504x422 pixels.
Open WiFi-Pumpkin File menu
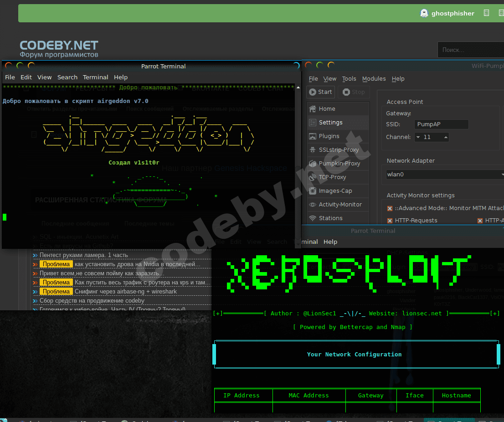[313, 79]
